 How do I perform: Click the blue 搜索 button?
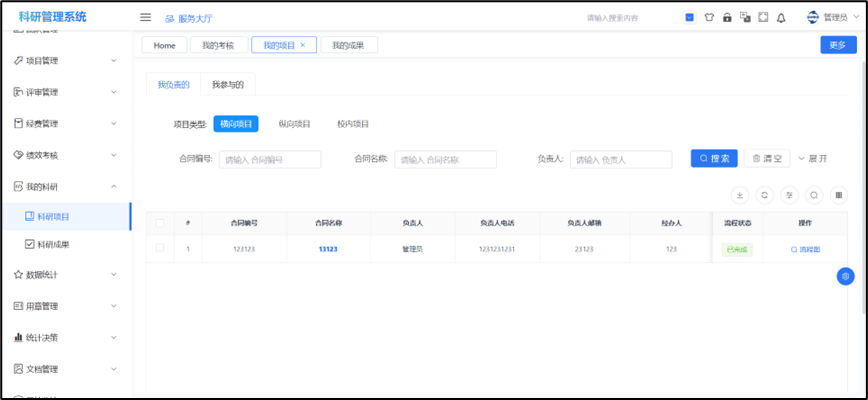point(714,158)
